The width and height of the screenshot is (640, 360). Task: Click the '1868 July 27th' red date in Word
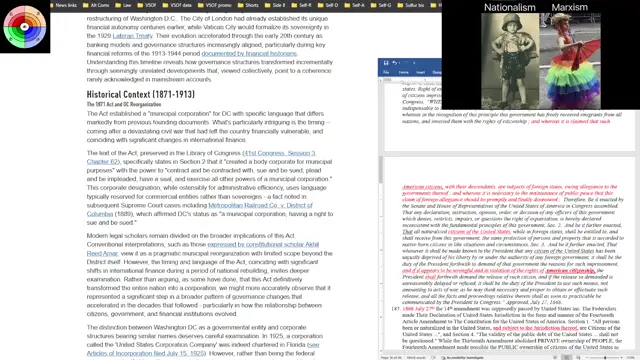(418, 309)
